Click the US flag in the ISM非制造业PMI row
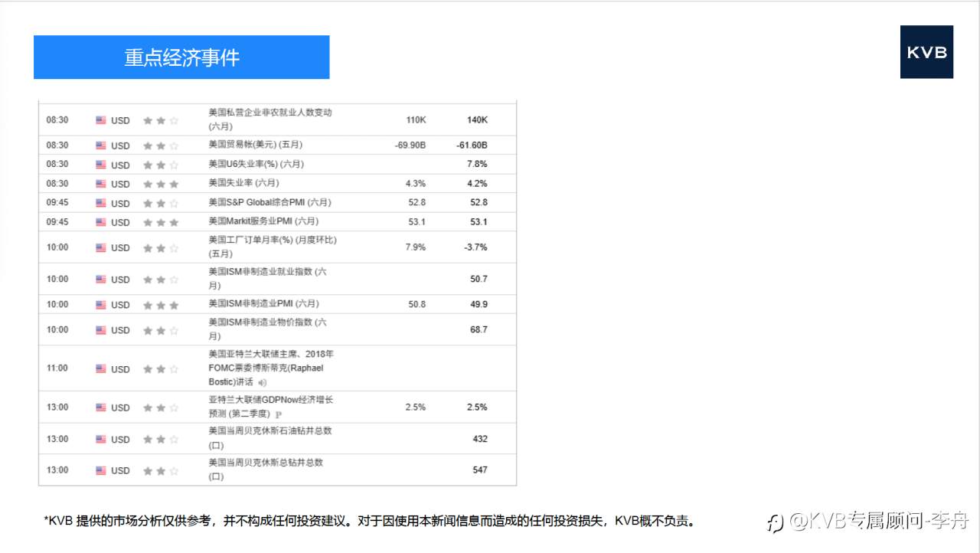This screenshot has height=553, width=980. click(101, 305)
